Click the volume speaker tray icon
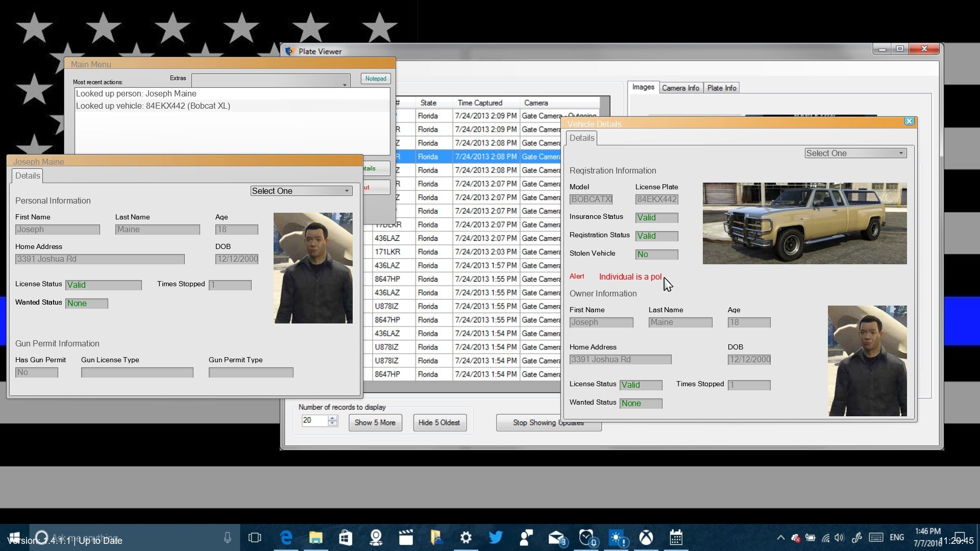The height and width of the screenshot is (551, 980). tap(839, 538)
